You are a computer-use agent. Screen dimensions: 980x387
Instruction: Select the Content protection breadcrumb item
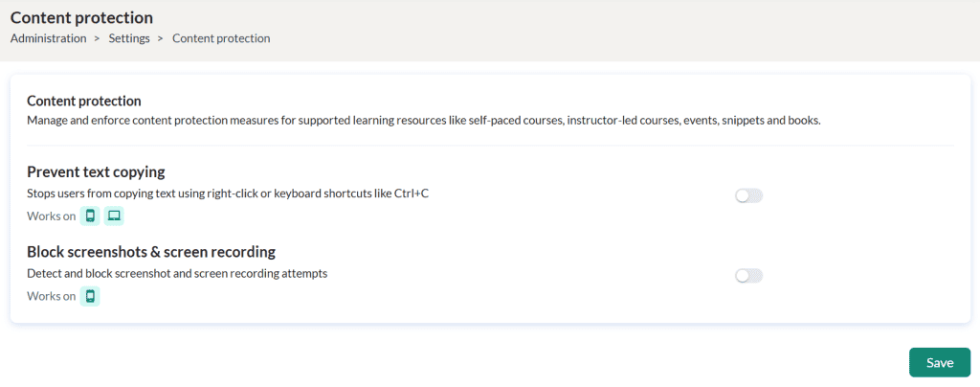coord(221,38)
